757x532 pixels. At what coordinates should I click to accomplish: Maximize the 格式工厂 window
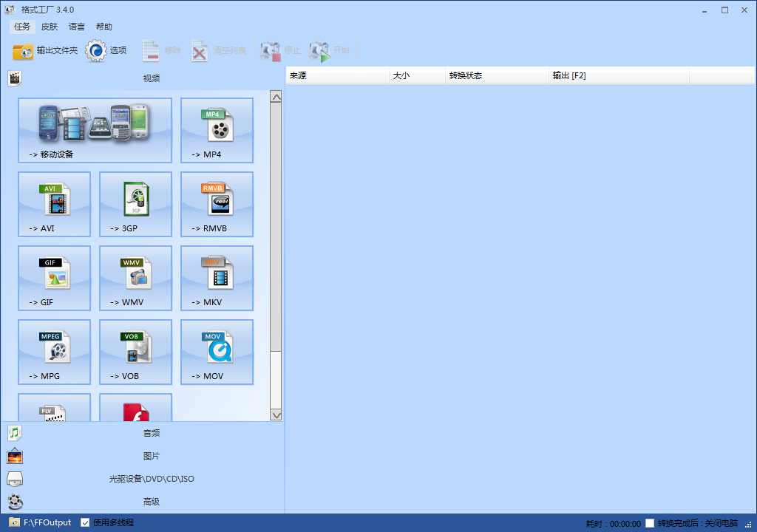[724, 10]
